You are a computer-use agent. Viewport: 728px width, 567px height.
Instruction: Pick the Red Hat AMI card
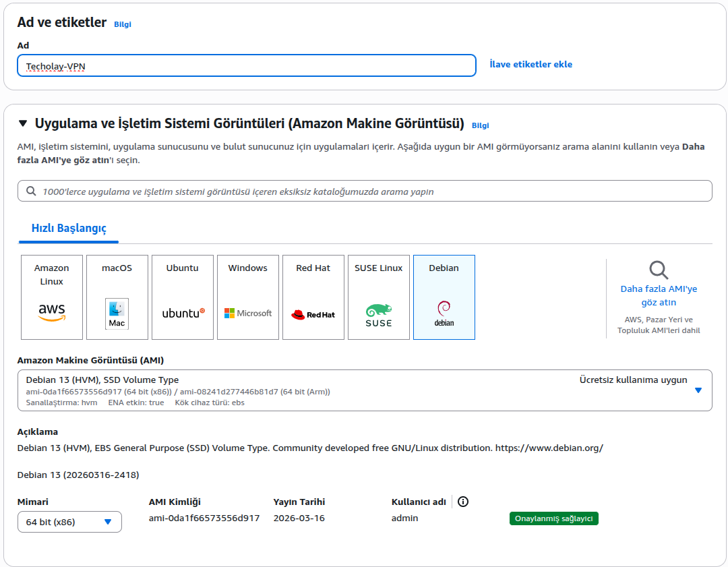click(313, 297)
